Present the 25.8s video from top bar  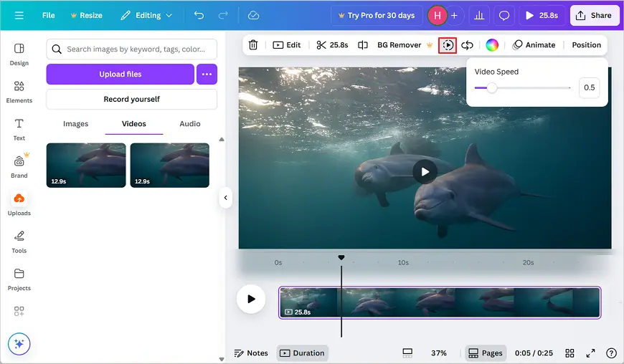point(542,16)
